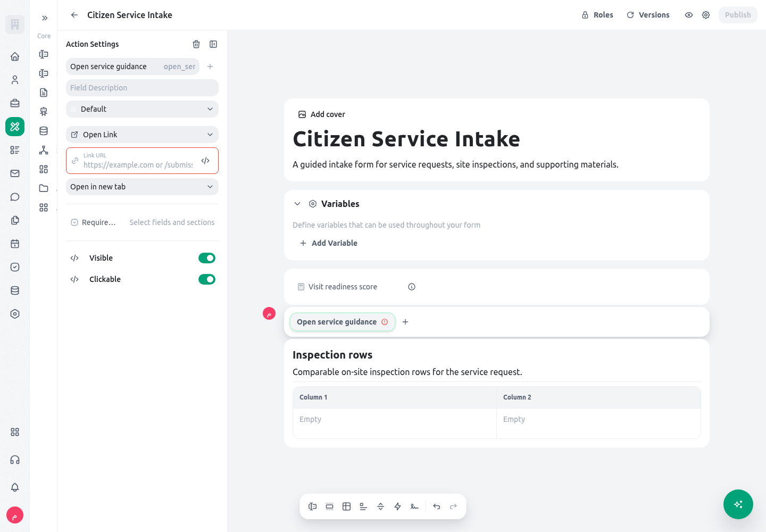
Task: Open the mail icon in sidebar
Action: [x=15, y=173]
